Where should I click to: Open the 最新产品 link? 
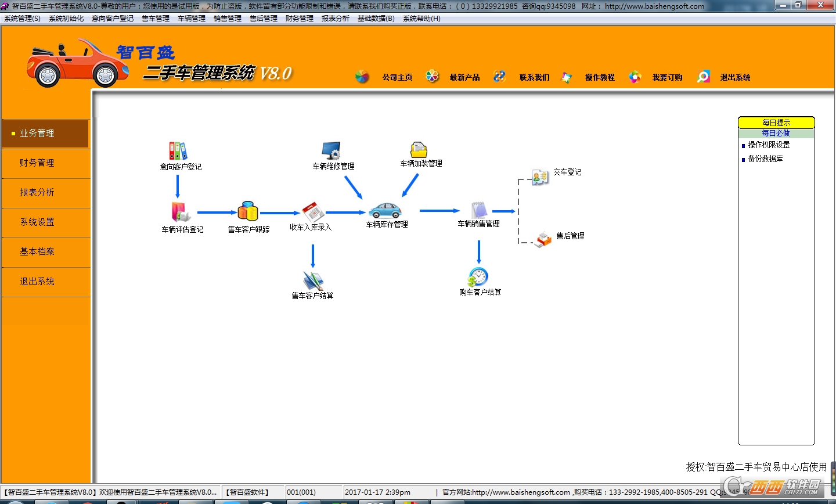[465, 77]
